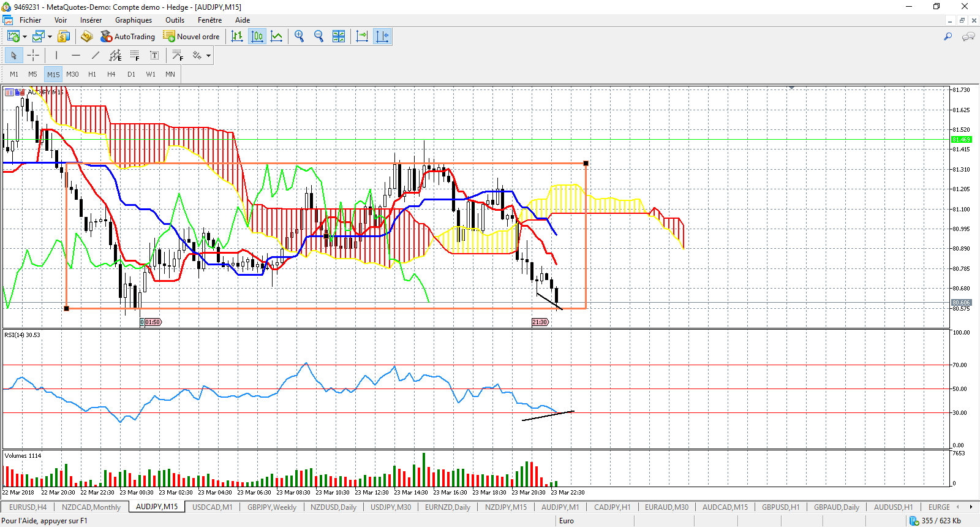The height and width of the screenshot is (527, 980).
Task: Select the chart shift triangle marker
Action: tap(791, 88)
